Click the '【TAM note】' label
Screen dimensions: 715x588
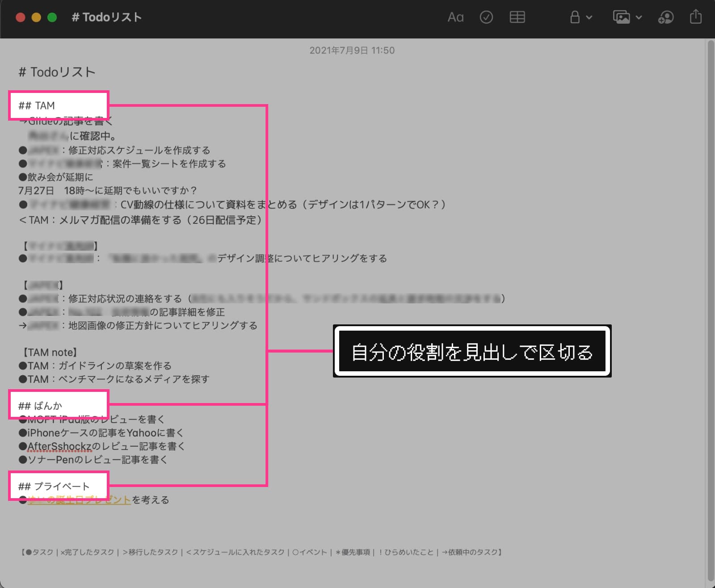[49, 353]
